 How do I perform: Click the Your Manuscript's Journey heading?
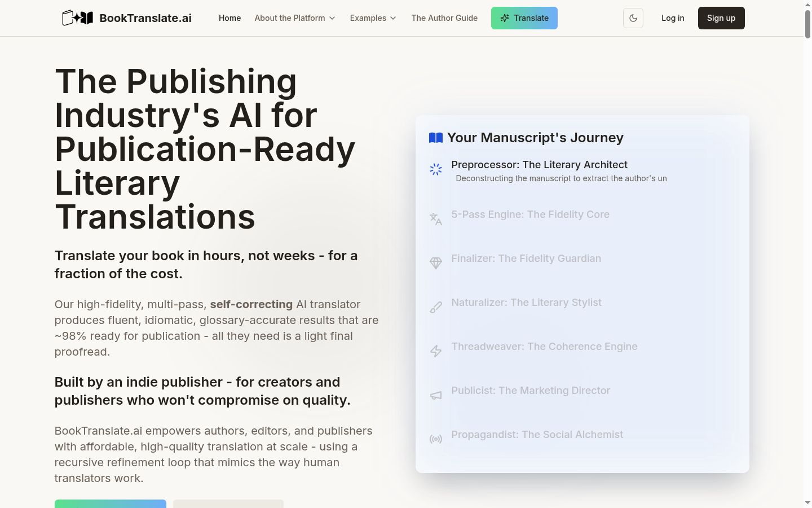[x=535, y=138]
